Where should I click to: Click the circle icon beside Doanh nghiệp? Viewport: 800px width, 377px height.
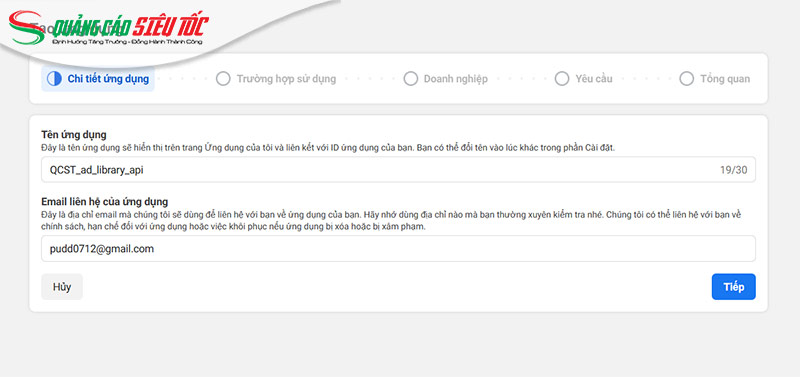tap(411, 79)
